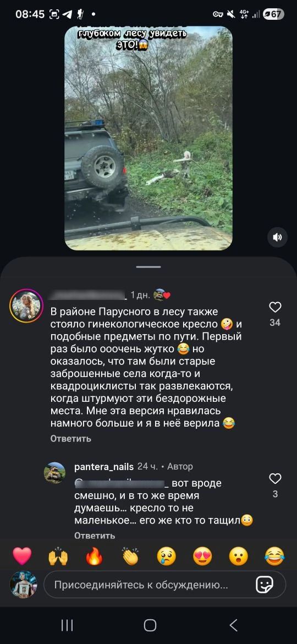This screenshot has height=644, width=297.
Task: Open the first commenter's profile picture
Action: (x=26, y=305)
